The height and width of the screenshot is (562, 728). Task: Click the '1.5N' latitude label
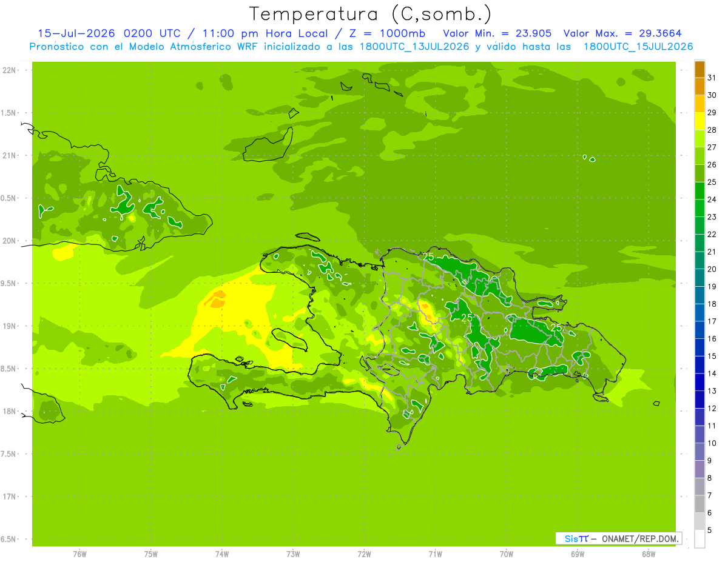(8, 113)
